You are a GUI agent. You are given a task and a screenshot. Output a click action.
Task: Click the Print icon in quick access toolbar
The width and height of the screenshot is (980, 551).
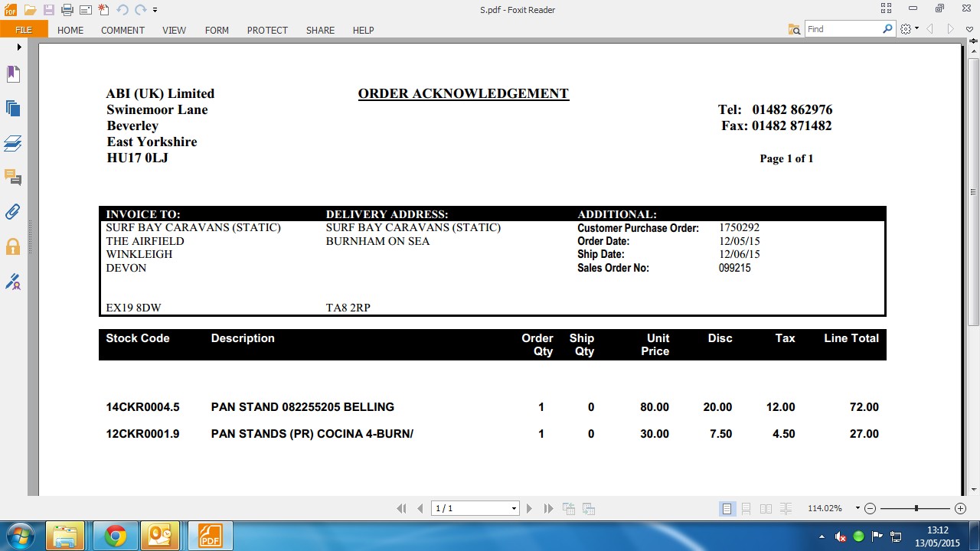point(67,10)
